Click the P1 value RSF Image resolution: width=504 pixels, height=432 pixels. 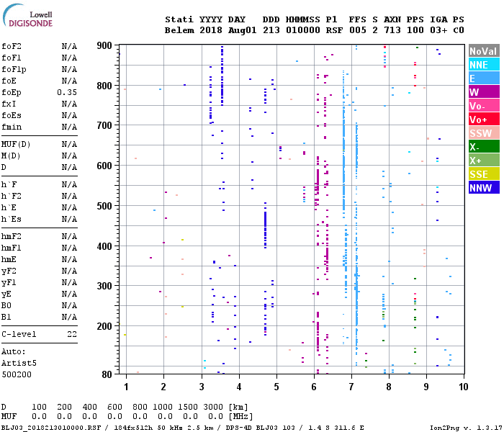(x=334, y=30)
